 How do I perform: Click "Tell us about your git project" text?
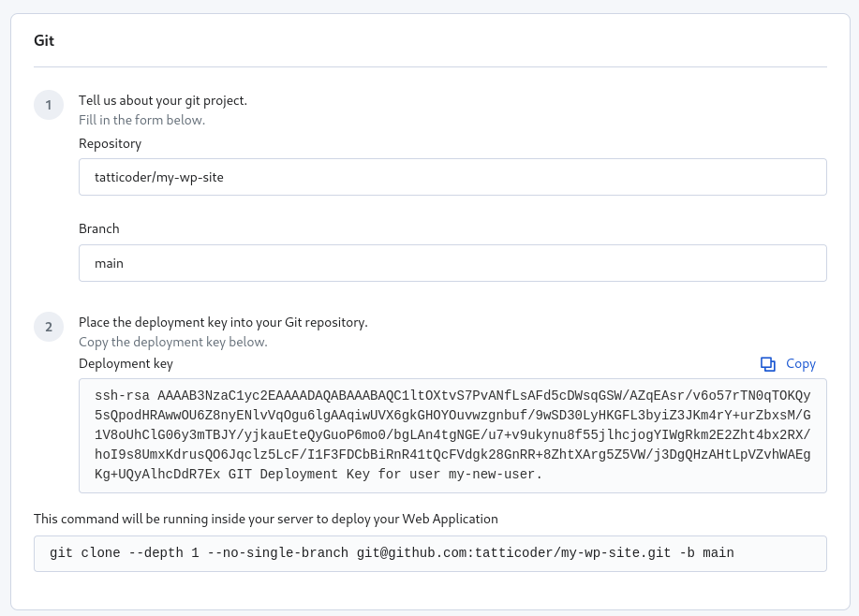[163, 101]
